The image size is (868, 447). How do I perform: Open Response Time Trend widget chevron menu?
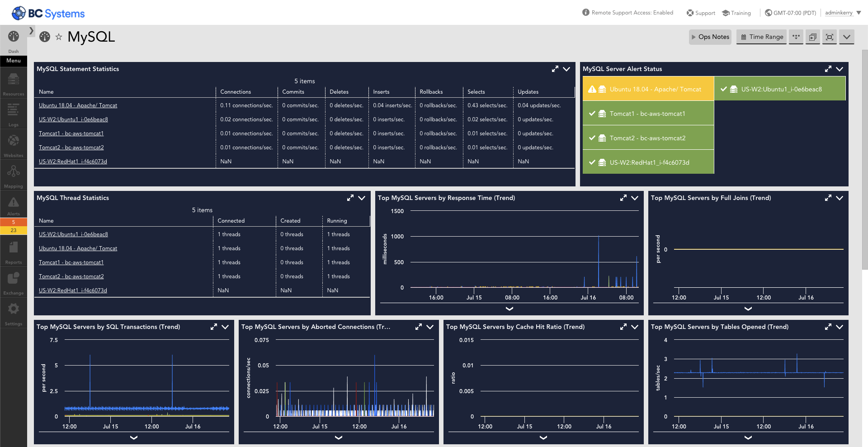[x=635, y=198]
